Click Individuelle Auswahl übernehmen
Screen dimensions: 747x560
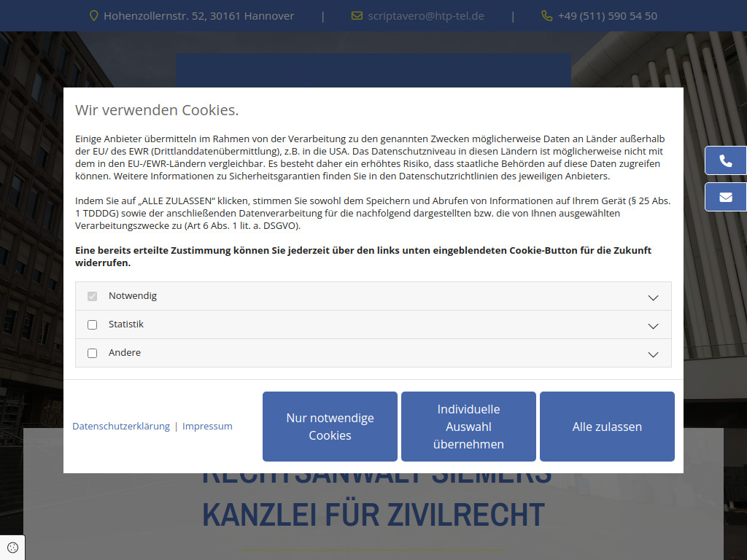tap(468, 427)
